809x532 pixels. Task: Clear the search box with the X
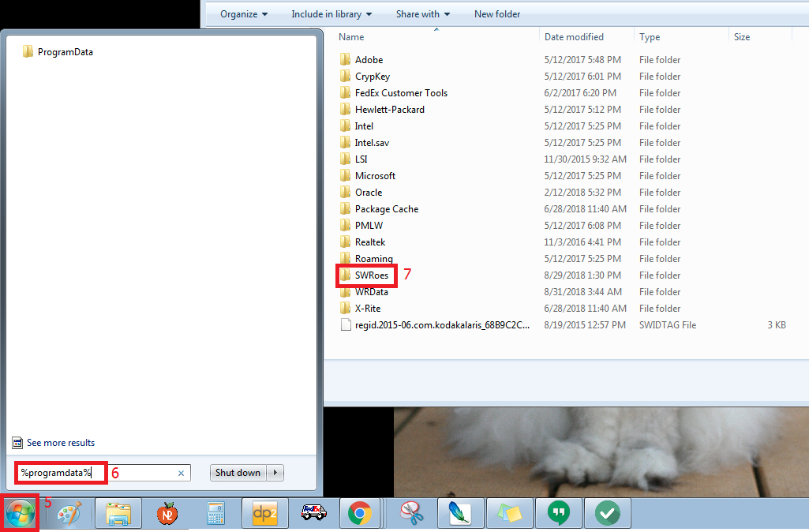coord(181,473)
